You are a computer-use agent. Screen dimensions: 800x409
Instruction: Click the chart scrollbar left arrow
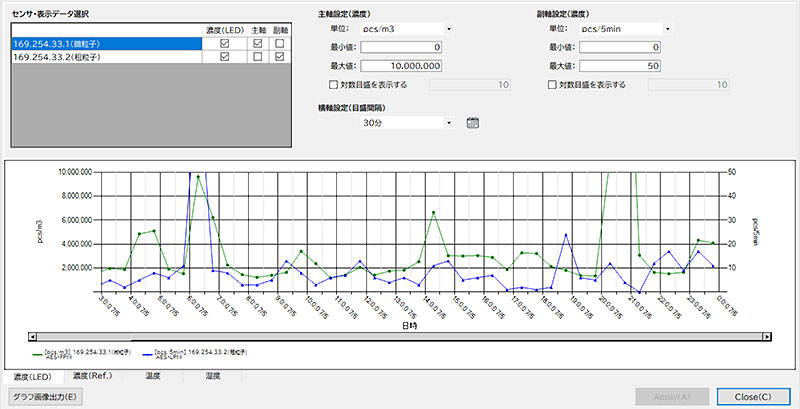[x=34, y=337]
